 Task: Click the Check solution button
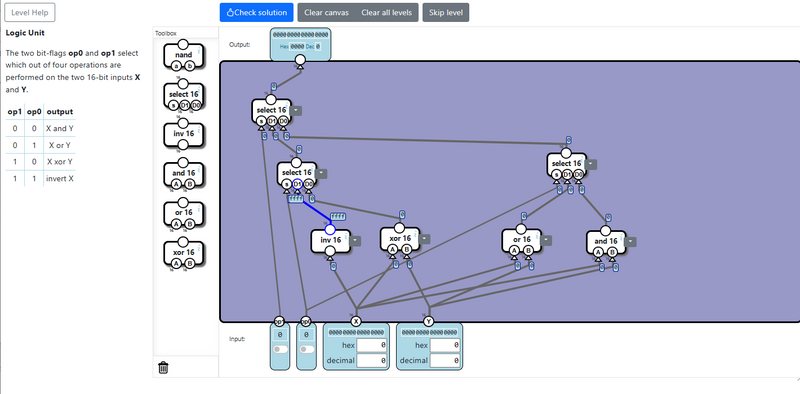(x=256, y=12)
